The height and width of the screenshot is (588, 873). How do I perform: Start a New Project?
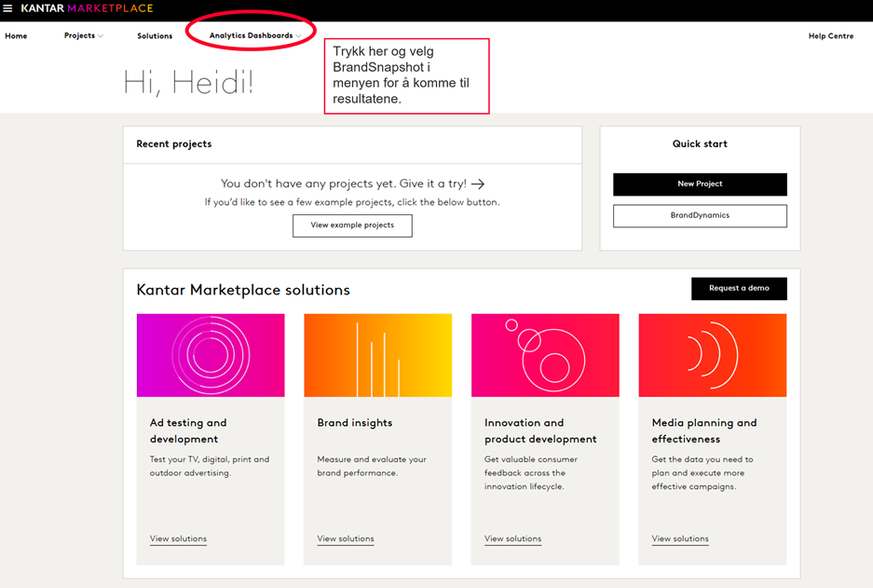point(700,185)
